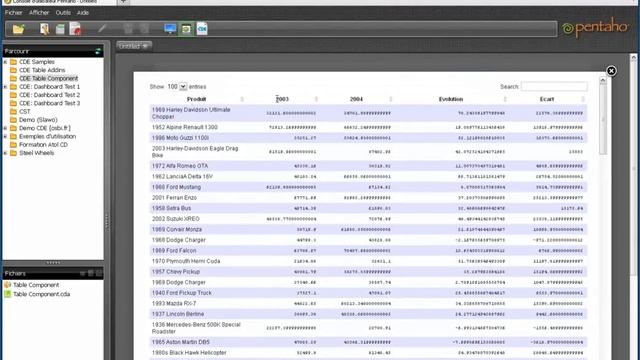Click the folder icon beside CST
Viewport: 640px width, 360px height.
pos(13,111)
